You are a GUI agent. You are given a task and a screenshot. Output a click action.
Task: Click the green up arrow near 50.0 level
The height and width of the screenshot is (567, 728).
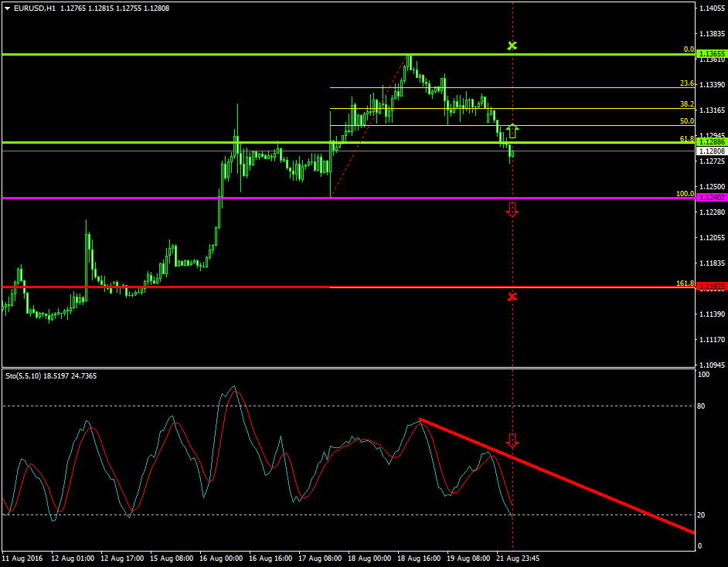coord(512,131)
